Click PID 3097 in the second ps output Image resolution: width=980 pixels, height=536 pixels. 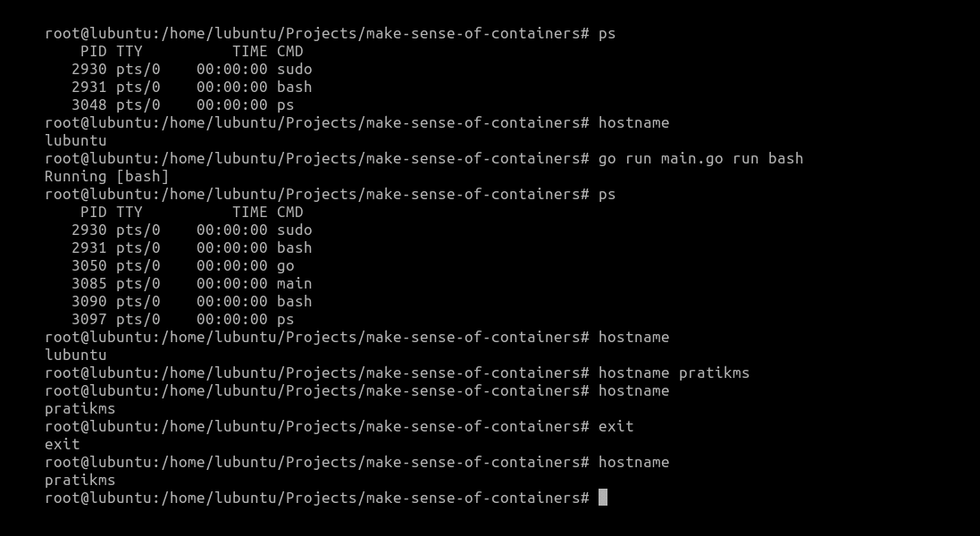[88, 319]
